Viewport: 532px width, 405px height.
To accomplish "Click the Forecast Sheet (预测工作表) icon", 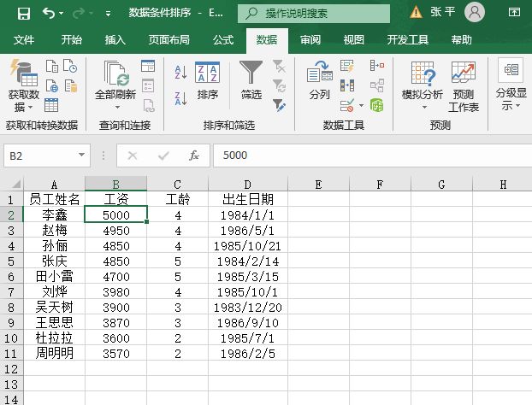I will (464, 85).
